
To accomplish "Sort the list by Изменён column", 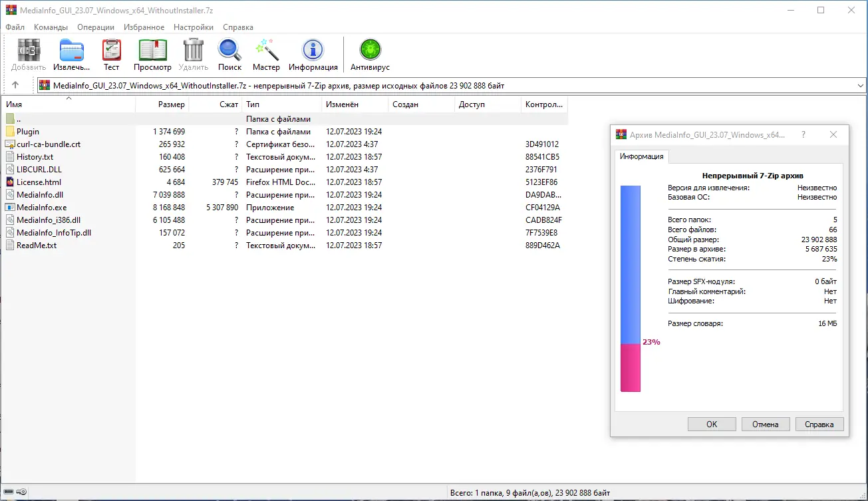I will coord(355,104).
